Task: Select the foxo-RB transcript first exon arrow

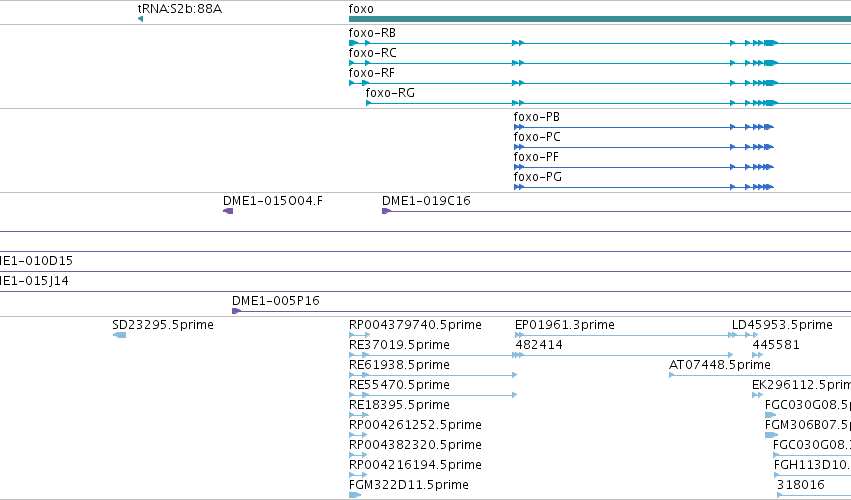Action: (x=353, y=43)
